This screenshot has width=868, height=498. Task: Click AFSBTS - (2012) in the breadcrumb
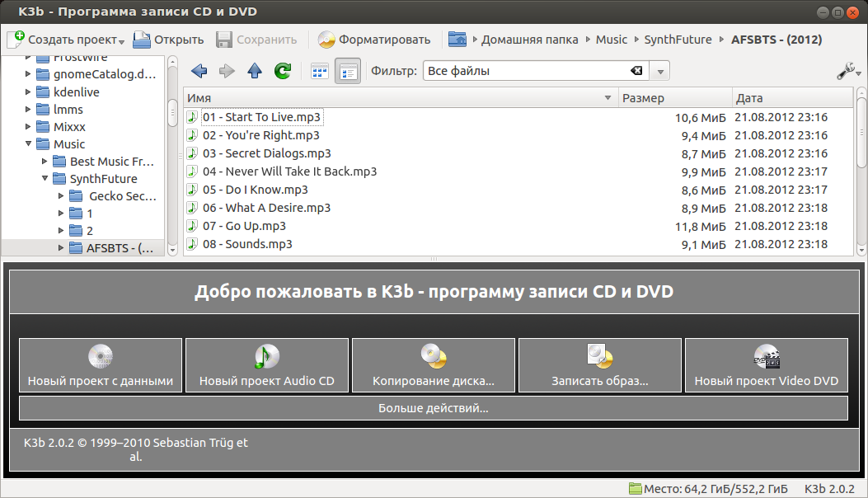(x=777, y=40)
